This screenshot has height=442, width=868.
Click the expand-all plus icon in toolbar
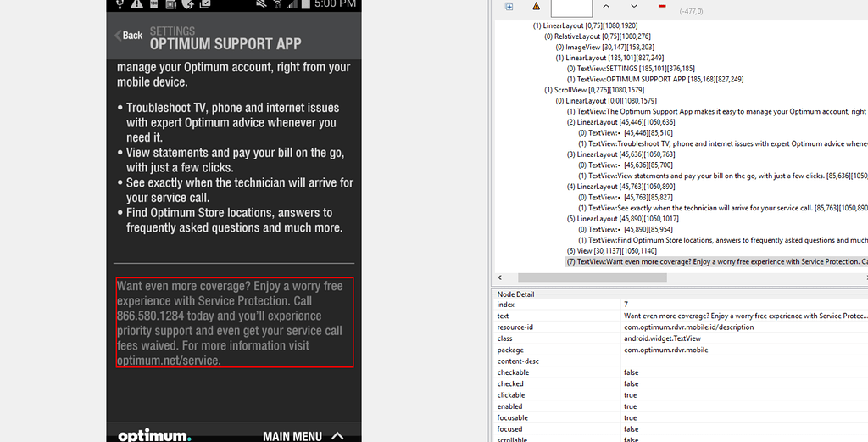coord(509,7)
